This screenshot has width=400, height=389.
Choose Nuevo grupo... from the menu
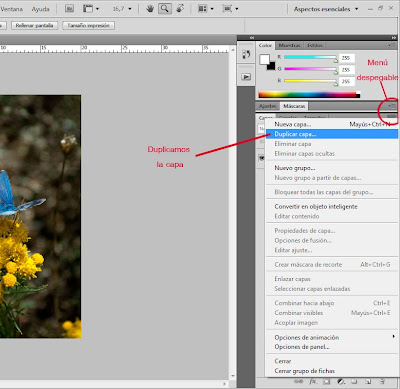click(x=332, y=168)
